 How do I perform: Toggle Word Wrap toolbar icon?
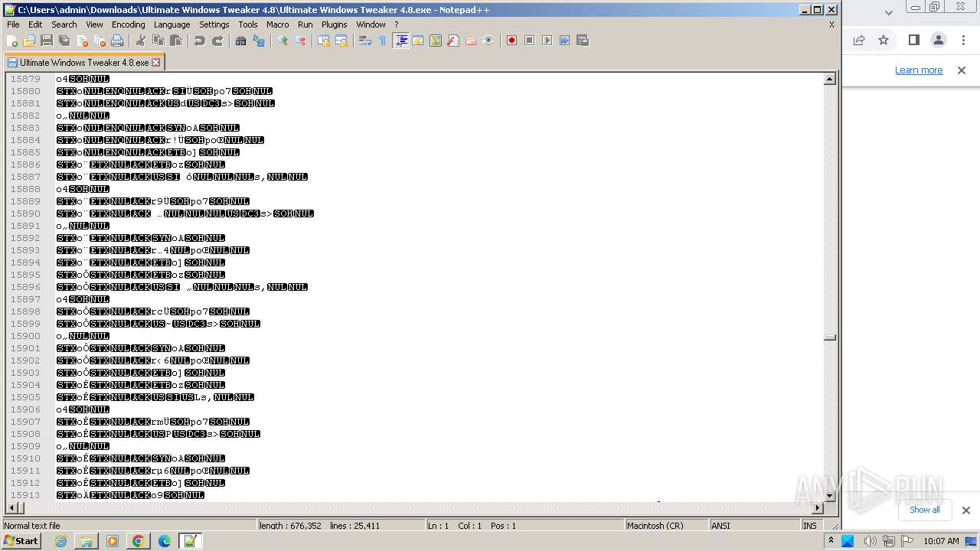tap(364, 41)
